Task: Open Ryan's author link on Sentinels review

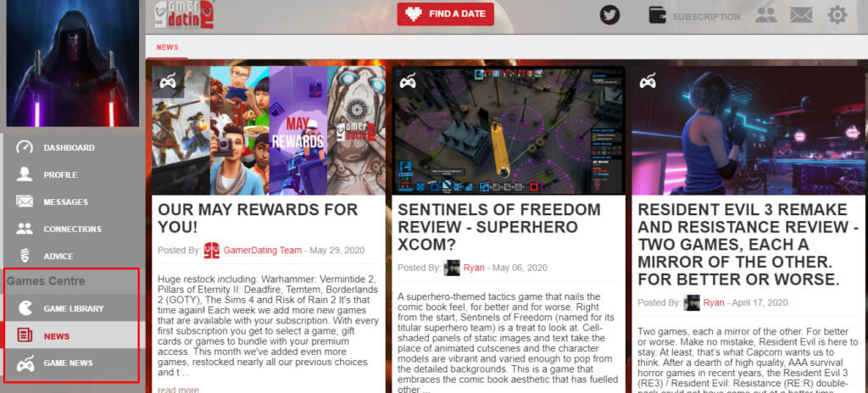Action: (474, 268)
